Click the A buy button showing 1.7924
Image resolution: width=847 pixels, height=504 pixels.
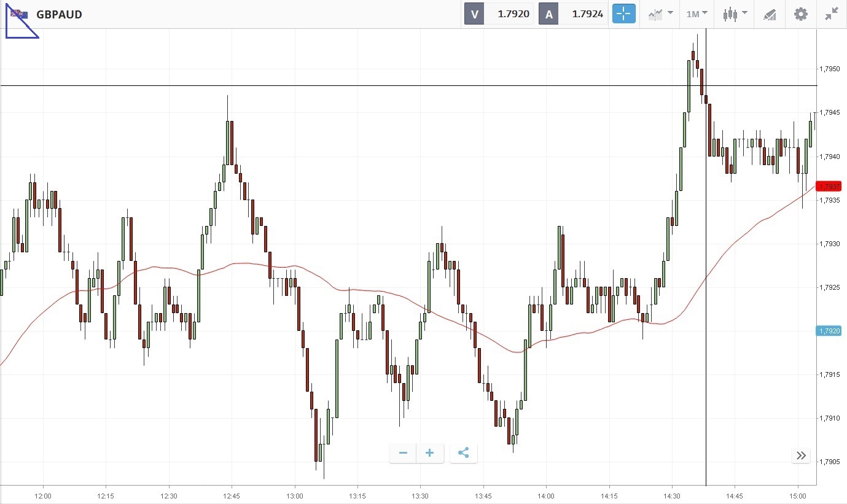(x=573, y=14)
